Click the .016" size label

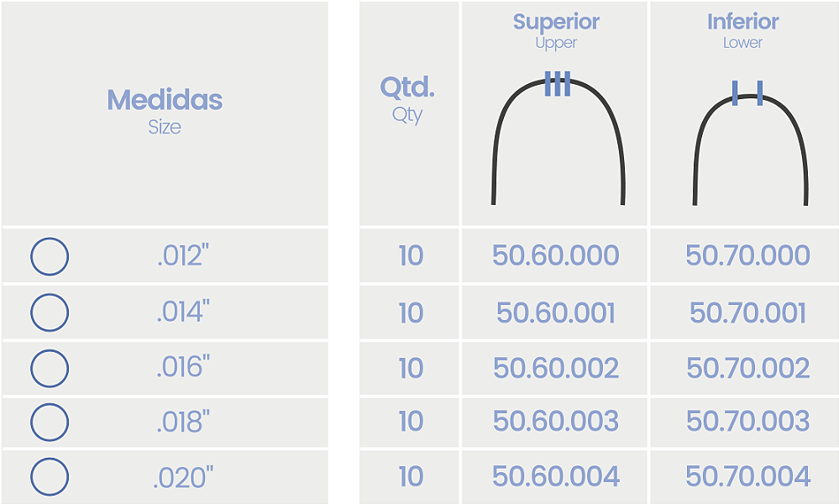pos(183,367)
